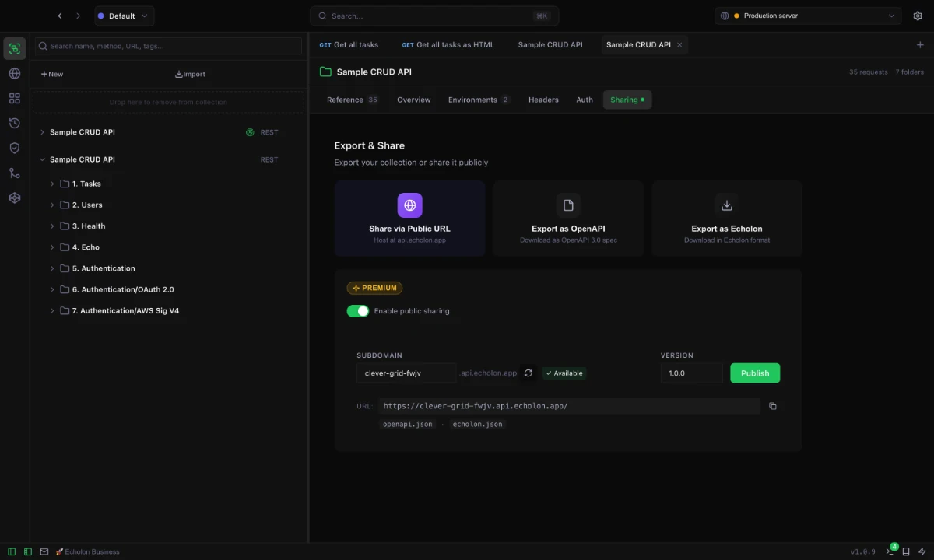Open the Get all tasks request tab
The width and height of the screenshot is (934, 560).
pos(349,44)
